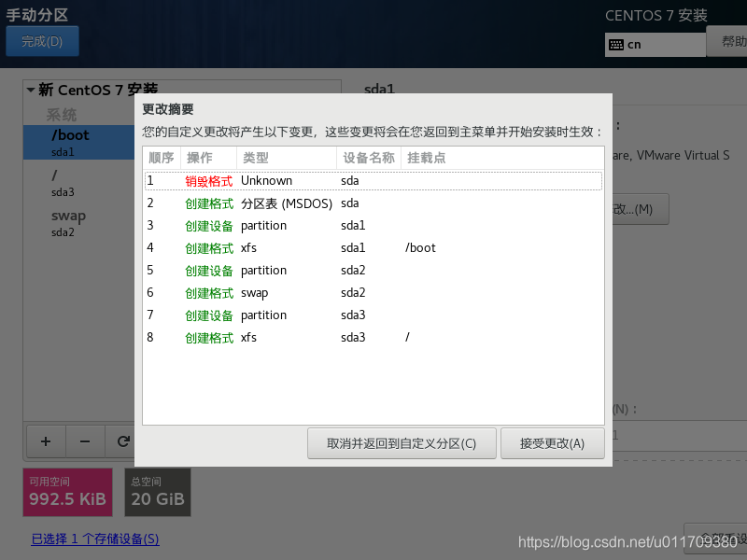
Task: Select row 5 创建设备 partition sda2
Action: (x=373, y=271)
